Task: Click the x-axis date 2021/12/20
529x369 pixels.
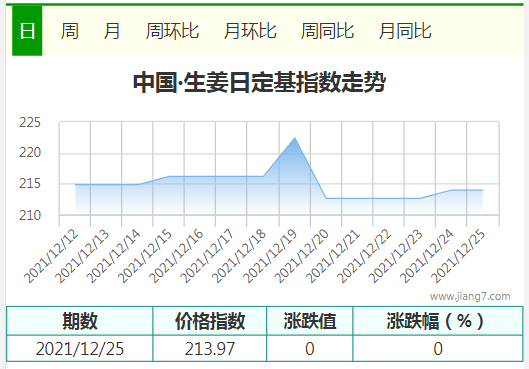Action: 302,256
